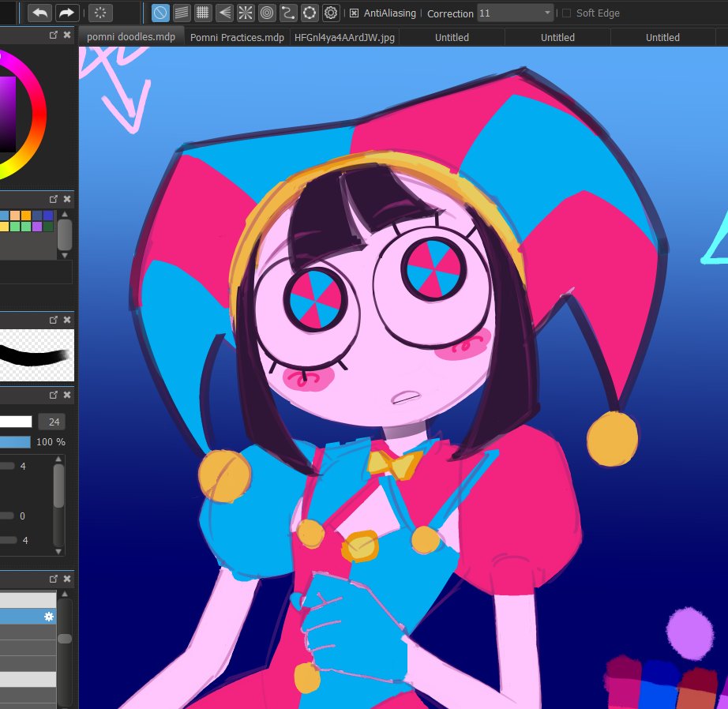Click the brush size value 24

pos(54,422)
